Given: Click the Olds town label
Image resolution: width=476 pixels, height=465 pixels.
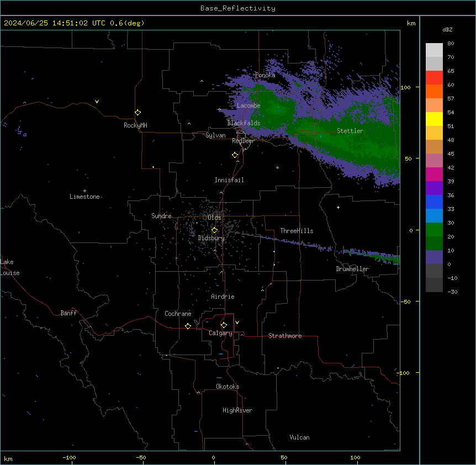Looking at the screenshot, I should pos(214,218).
